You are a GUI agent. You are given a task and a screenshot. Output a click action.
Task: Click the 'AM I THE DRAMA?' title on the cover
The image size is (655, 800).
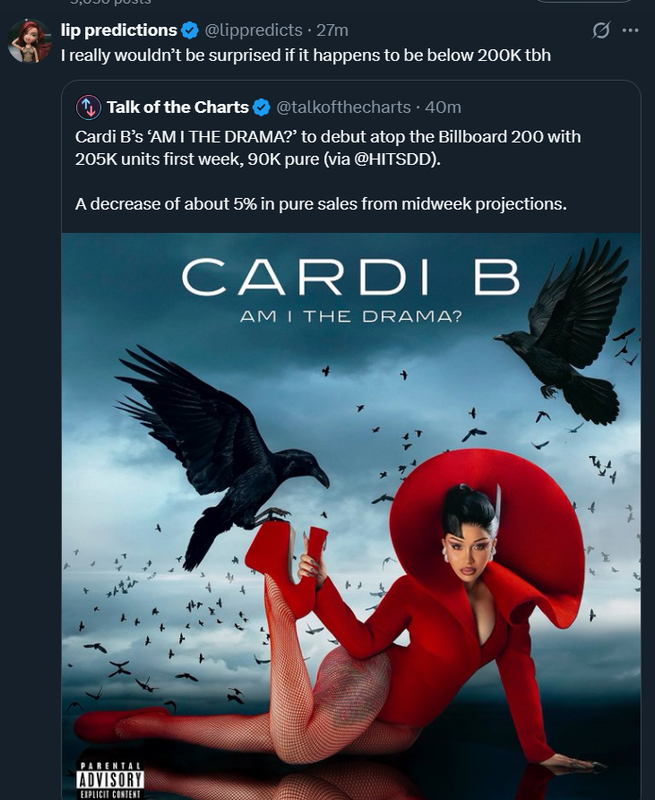[350, 316]
